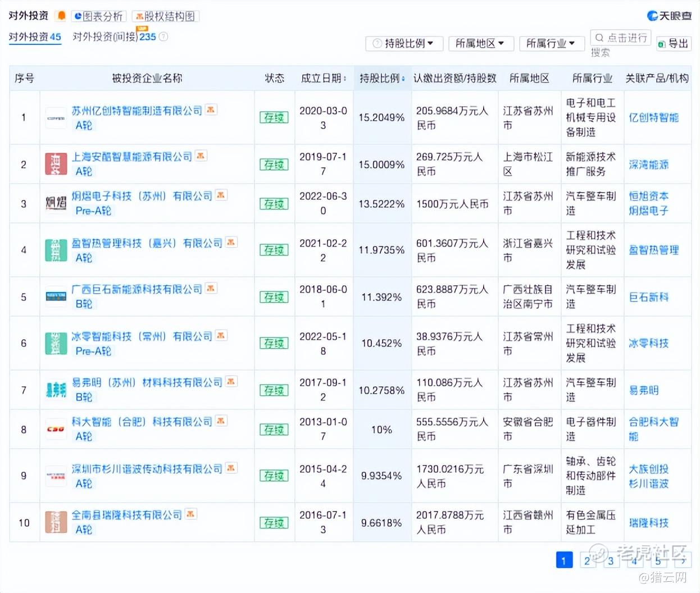700x593 pixels.
Task: Sort by the 持股比例 column header
Action: coord(382,78)
